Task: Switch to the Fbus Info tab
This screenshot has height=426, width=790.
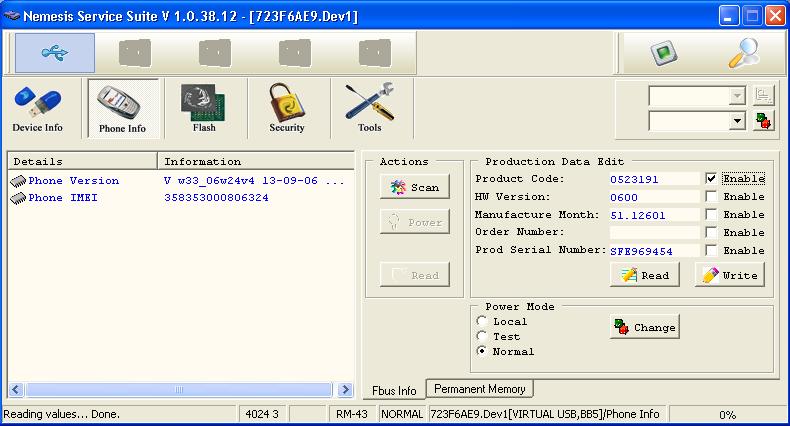Action: (394, 390)
